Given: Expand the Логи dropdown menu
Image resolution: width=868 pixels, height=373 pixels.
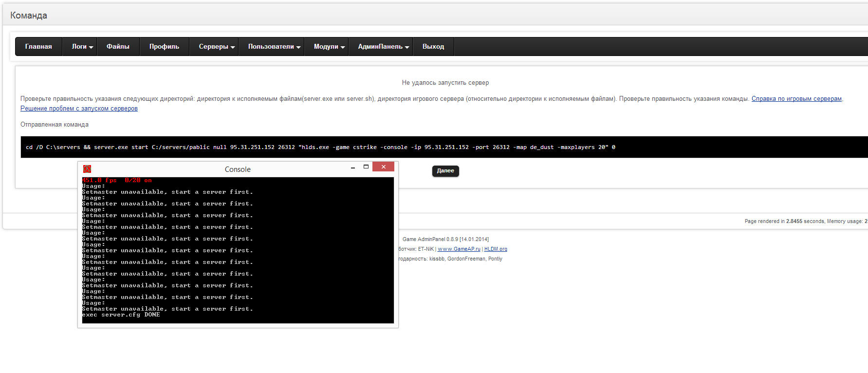Looking at the screenshot, I should pyautogui.click(x=82, y=47).
